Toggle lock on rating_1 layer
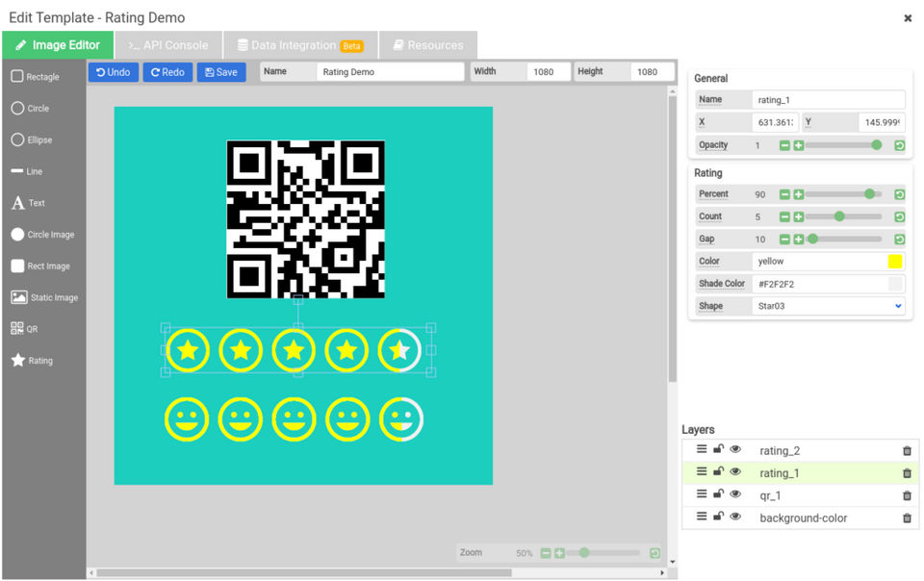The image size is (924, 581). [x=718, y=471]
